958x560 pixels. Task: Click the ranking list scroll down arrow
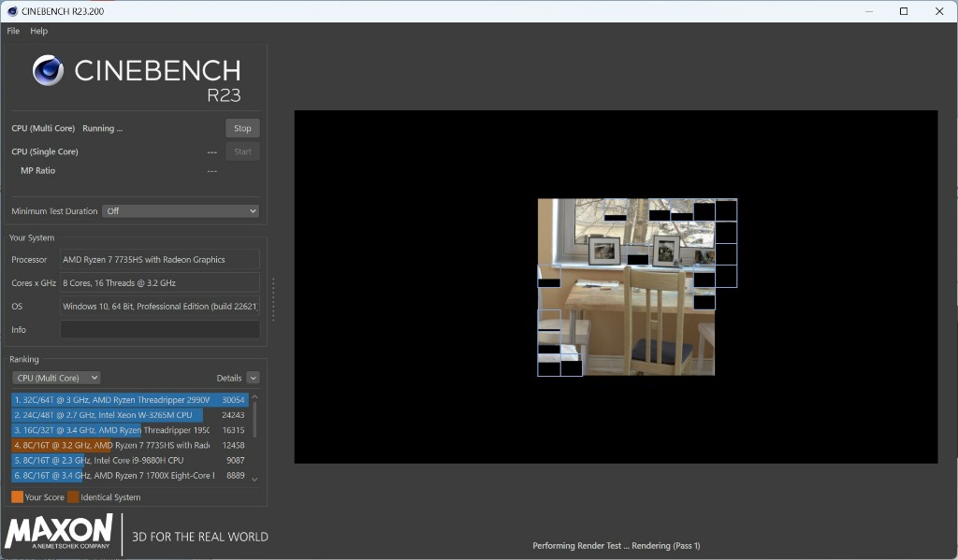point(254,479)
